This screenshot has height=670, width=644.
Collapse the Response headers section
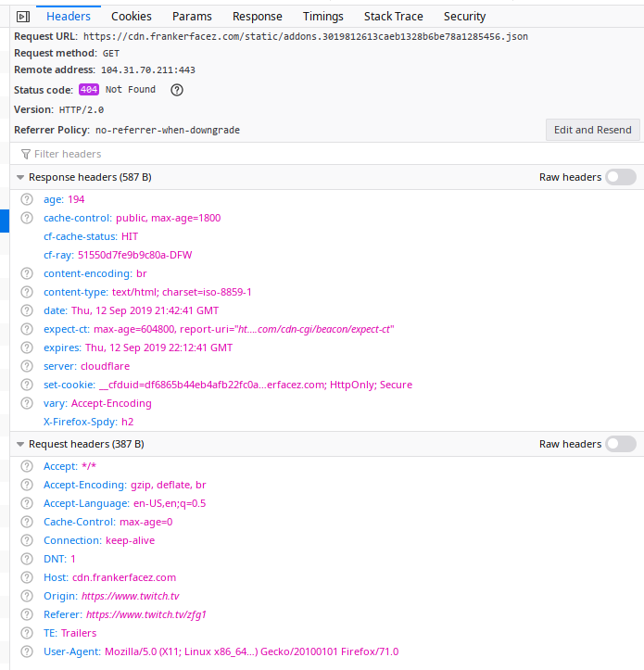click(20, 177)
